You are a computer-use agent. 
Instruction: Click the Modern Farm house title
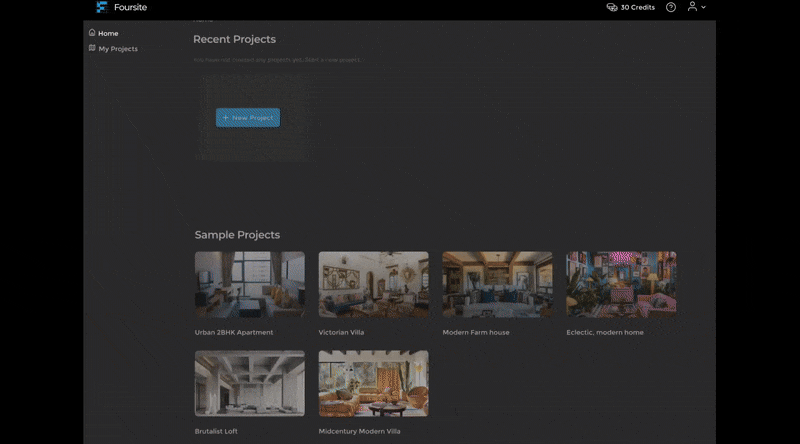[x=476, y=332]
